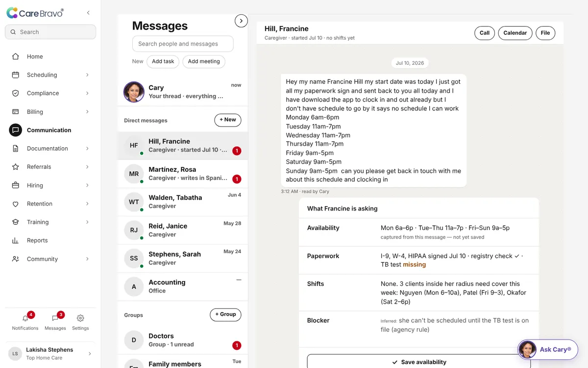Open Messages icon in bottom bar

(x=55, y=318)
